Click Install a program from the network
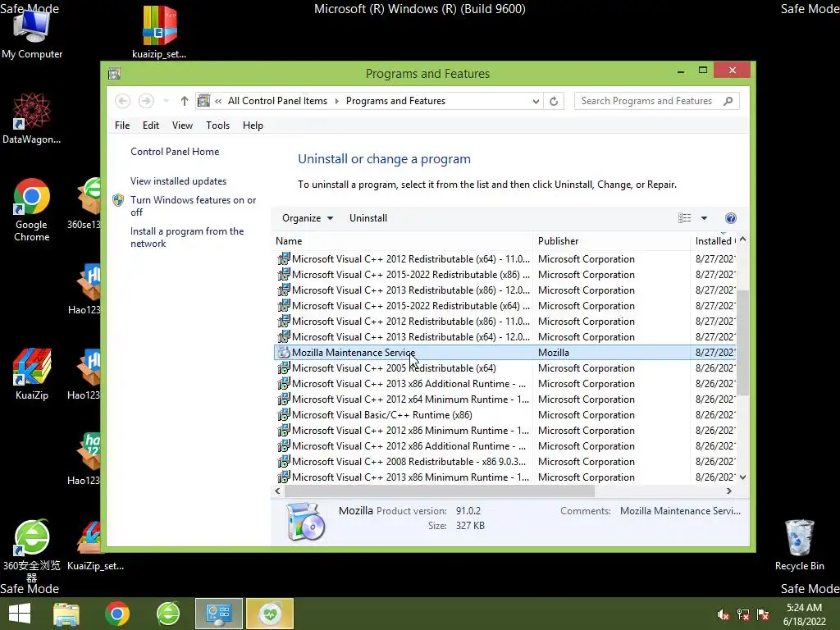840x630 pixels. pos(187,237)
